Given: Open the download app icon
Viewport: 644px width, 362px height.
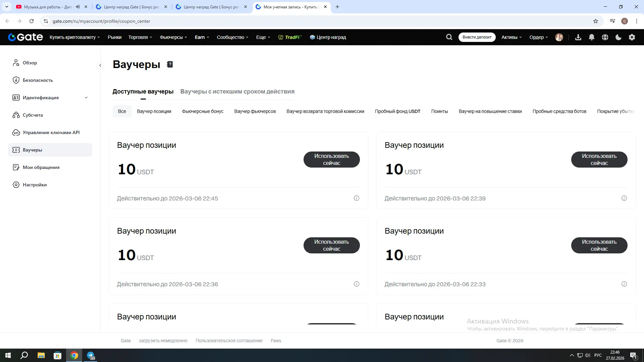Looking at the screenshot, I should pyautogui.click(x=578, y=37).
